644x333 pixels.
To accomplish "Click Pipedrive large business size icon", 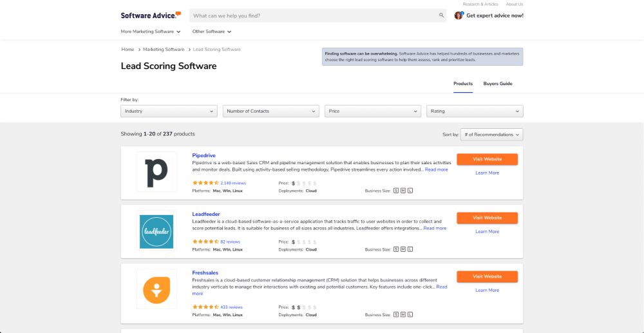I will click(x=410, y=191).
